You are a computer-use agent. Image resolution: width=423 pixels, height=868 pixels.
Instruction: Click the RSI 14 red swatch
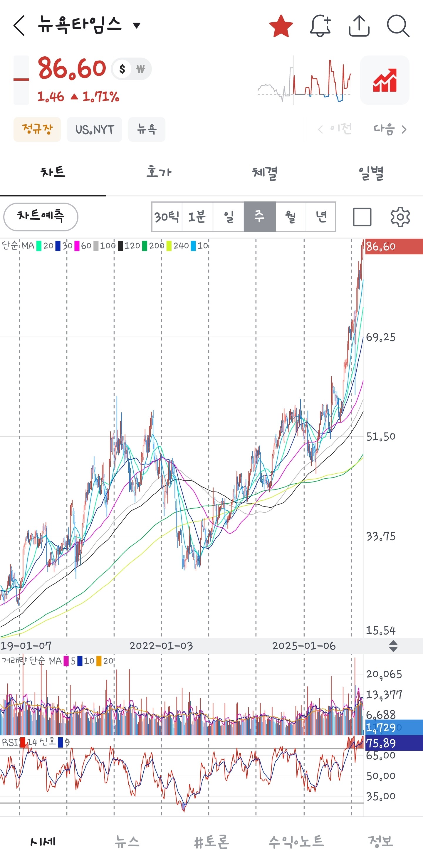coord(23,742)
